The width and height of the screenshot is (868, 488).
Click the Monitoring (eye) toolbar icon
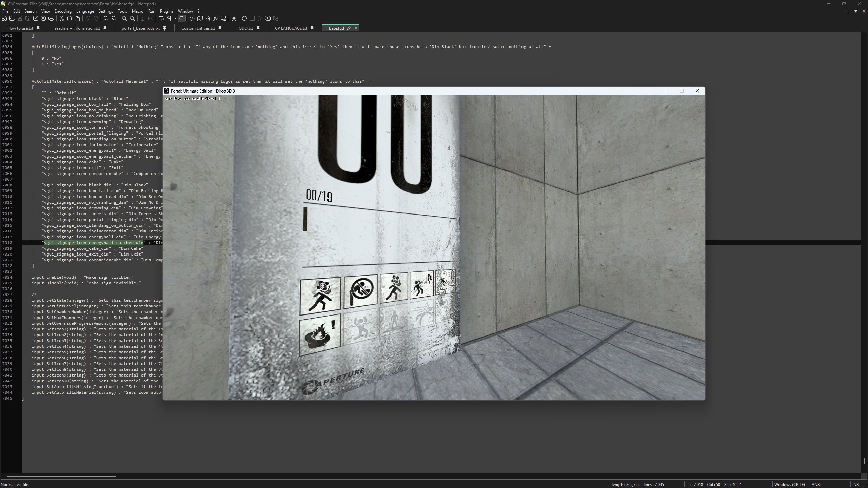(x=234, y=18)
